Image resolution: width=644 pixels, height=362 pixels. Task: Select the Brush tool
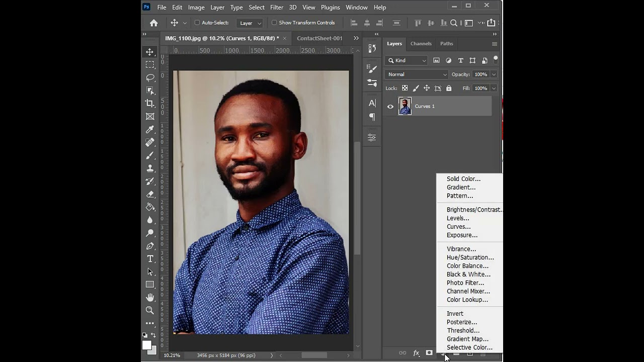pyautogui.click(x=150, y=155)
